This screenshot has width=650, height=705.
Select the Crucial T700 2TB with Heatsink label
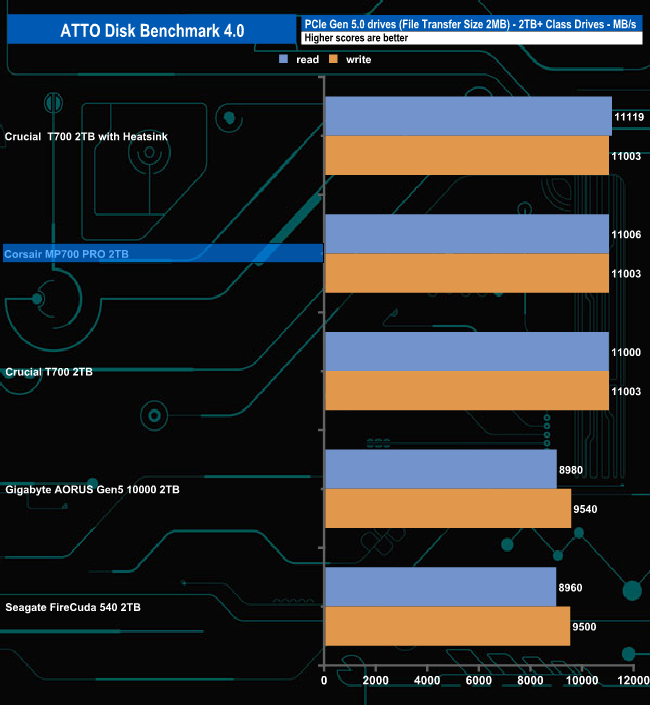[x=86, y=136]
